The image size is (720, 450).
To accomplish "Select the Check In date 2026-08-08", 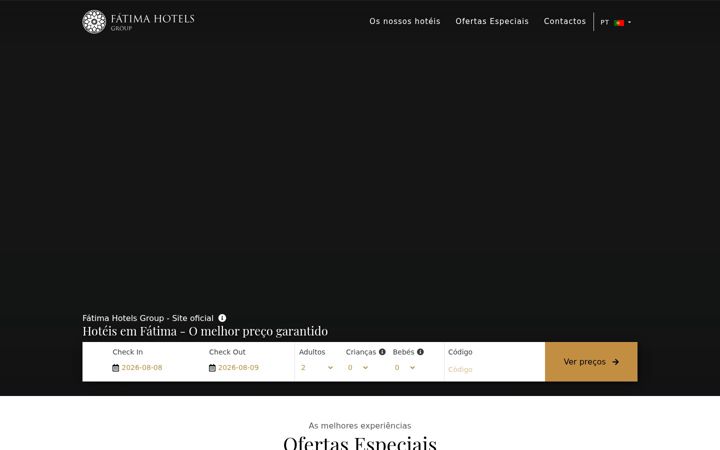I will point(142,368).
